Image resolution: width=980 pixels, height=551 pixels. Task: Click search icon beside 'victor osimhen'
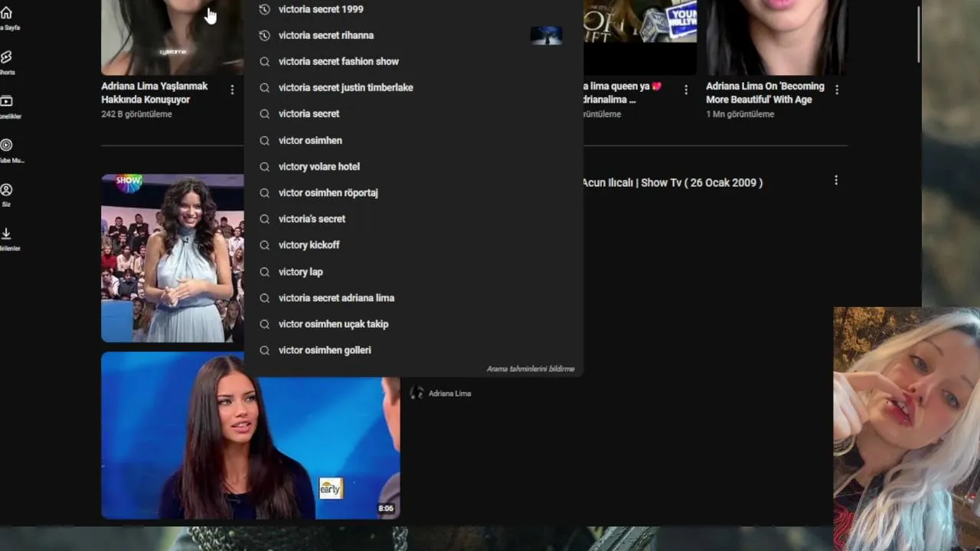[x=264, y=141]
